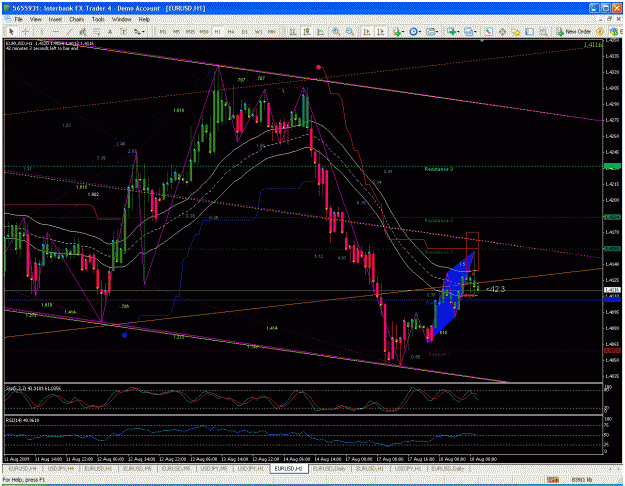The height and width of the screenshot is (486, 625).
Task: Select the active EURUSD,H1 chart tab
Action: tap(289, 468)
